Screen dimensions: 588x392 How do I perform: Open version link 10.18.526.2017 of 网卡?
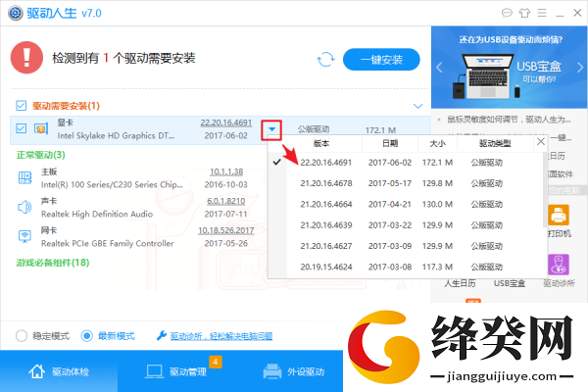(226, 230)
